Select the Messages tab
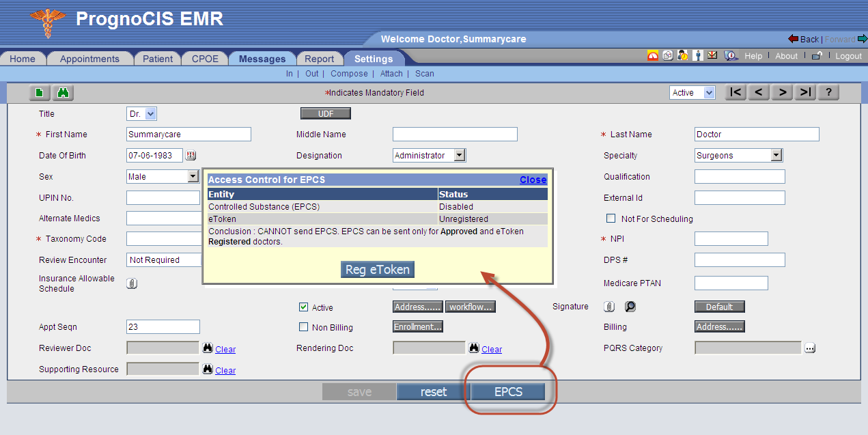Image resolution: width=868 pixels, height=435 pixels. coord(262,59)
